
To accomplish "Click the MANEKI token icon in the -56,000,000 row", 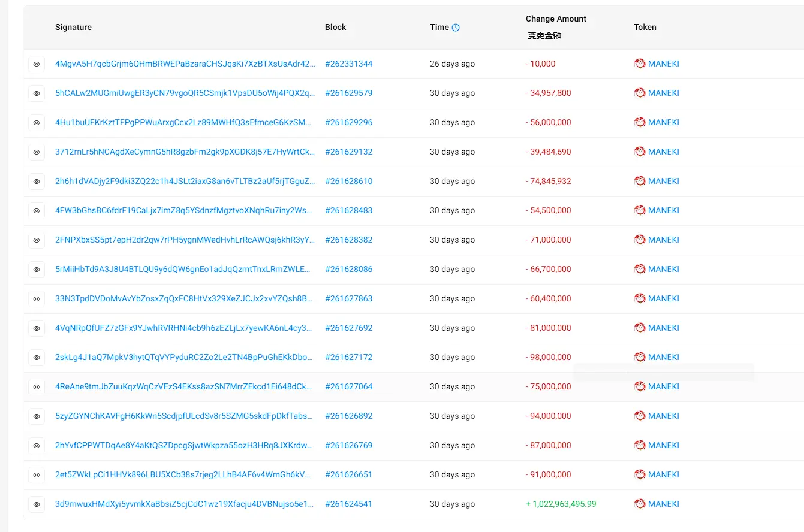I will click(x=640, y=122).
